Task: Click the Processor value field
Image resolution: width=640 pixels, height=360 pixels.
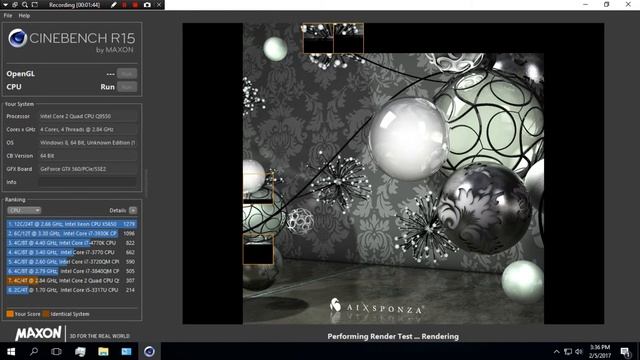Action: [x=88, y=116]
